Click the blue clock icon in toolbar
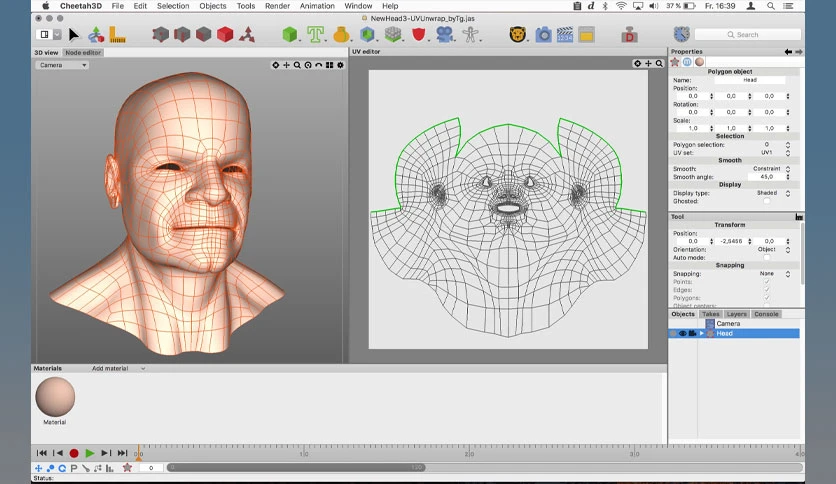 (x=681, y=35)
